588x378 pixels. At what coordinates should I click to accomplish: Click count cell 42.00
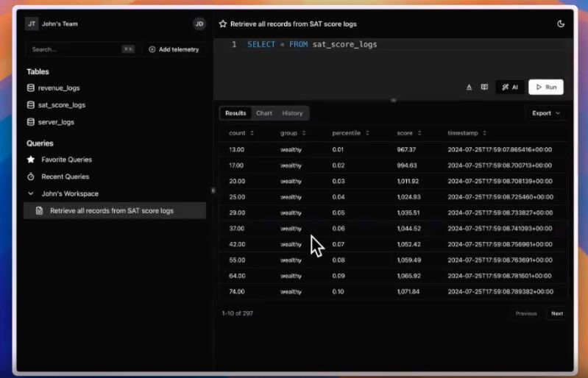(237, 245)
